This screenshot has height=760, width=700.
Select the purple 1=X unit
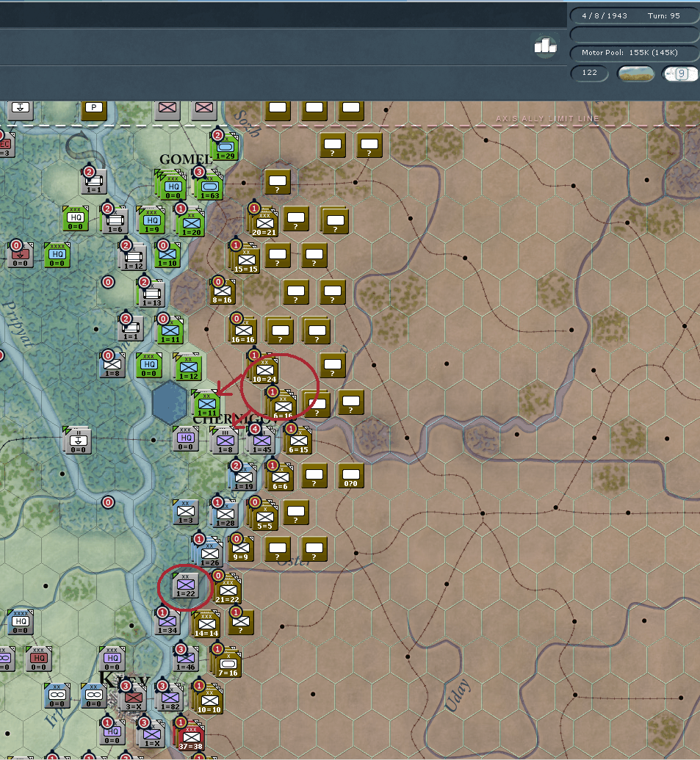click(x=152, y=735)
